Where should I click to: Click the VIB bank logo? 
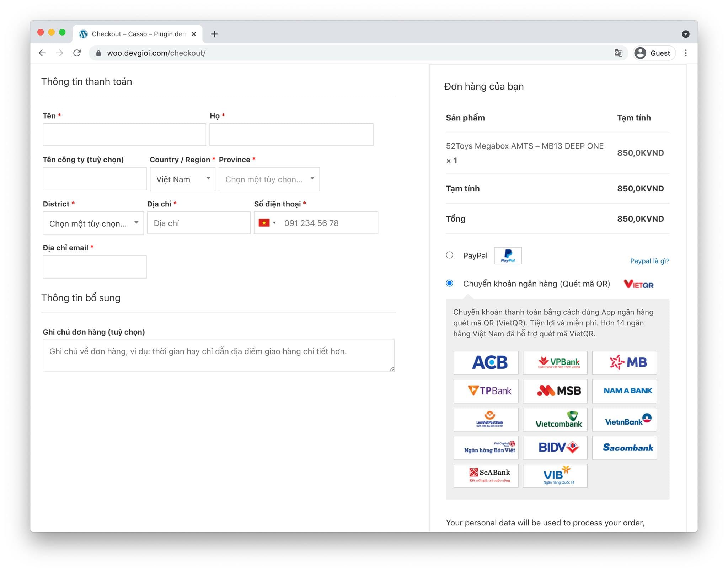point(555,476)
